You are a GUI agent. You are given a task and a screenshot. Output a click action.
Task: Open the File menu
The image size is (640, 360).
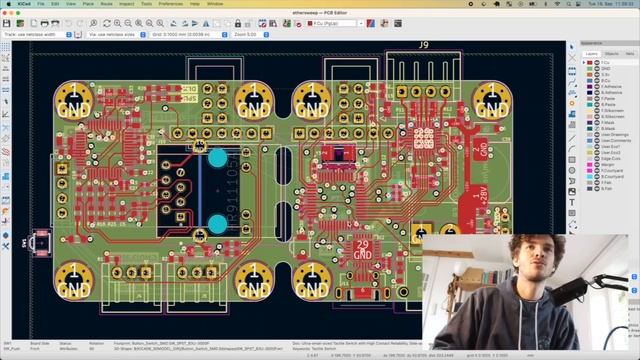pos(41,4)
